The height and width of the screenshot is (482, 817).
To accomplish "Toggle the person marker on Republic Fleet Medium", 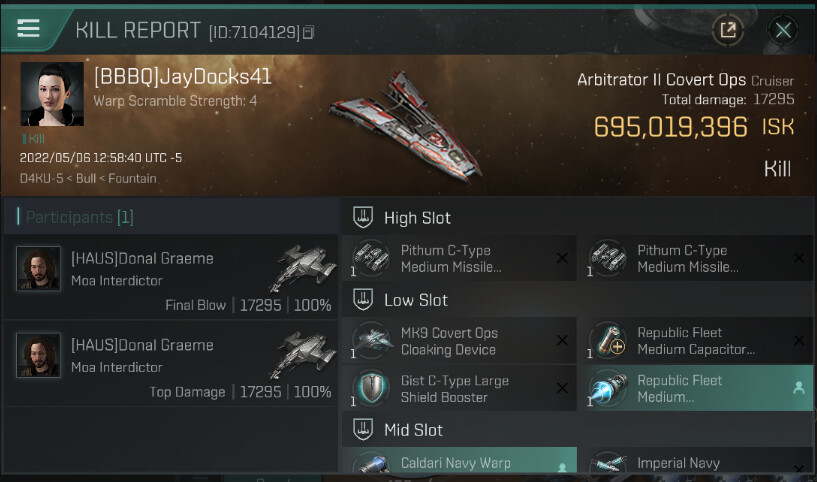I will click(799, 387).
